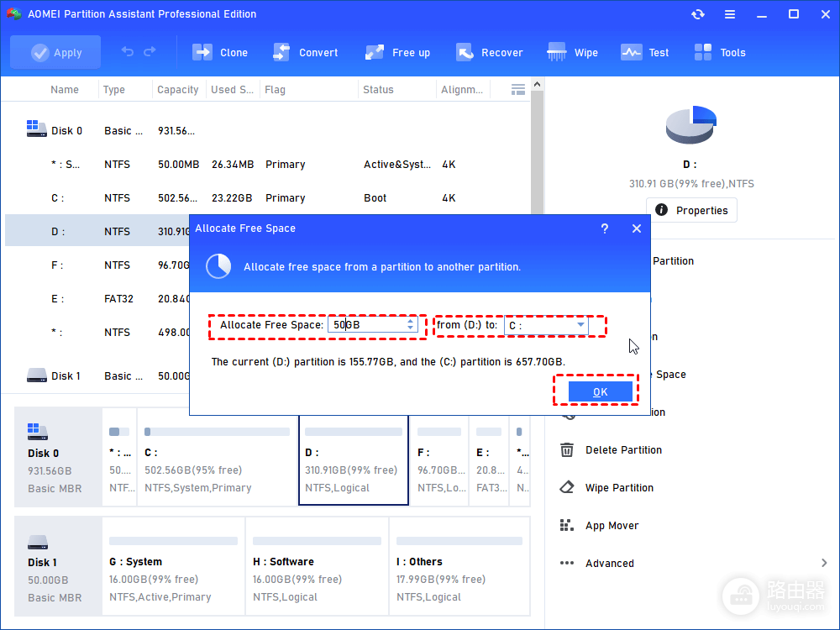Image resolution: width=840 pixels, height=630 pixels.
Task: Click the Wipe Partition eraser icon
Action: point(567,487)
